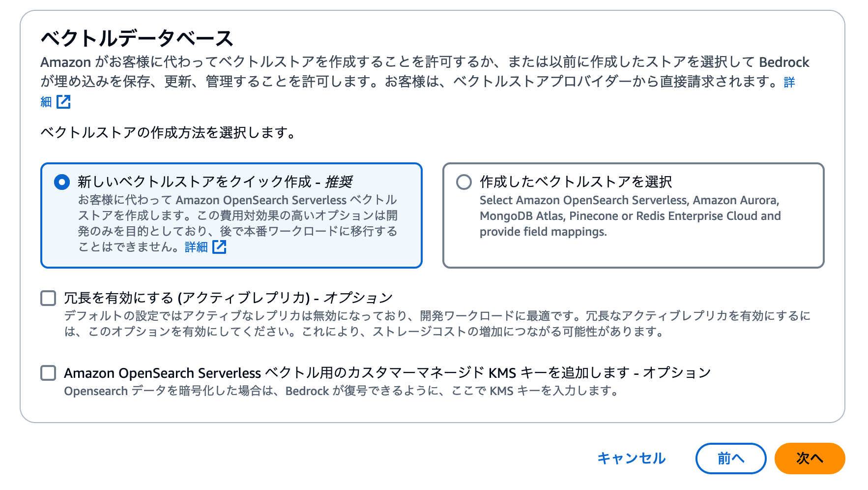
Task: Click the 作成したベクトルストアを選択 label text
Action: [x=577, y=182]
